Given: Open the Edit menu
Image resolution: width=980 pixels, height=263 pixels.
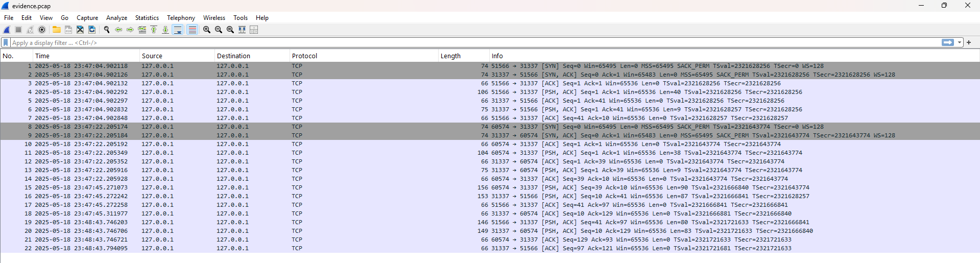Looking at the screenshot, I should [x=27, y=17].
